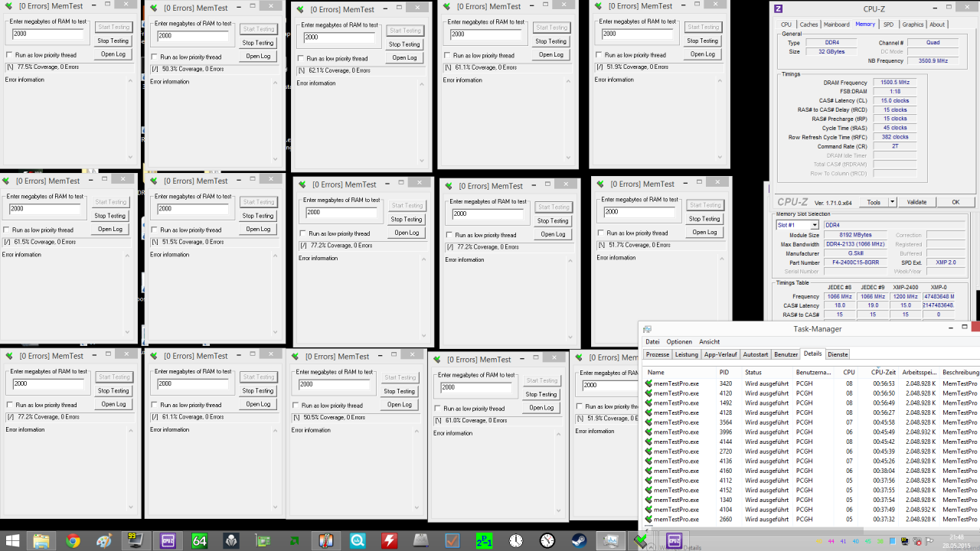
Task: Click the Validate button in CPU-Z
Action: click(916, 202)
